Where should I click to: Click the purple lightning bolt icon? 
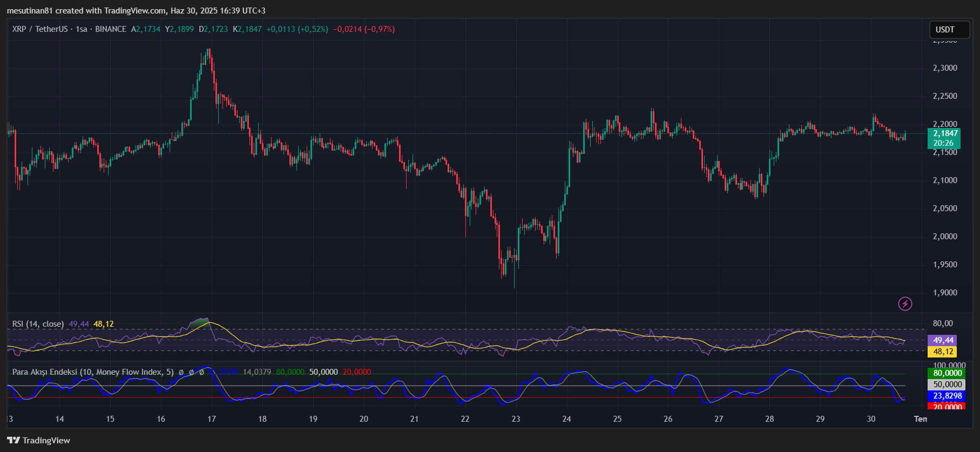(x=905, y=303)
